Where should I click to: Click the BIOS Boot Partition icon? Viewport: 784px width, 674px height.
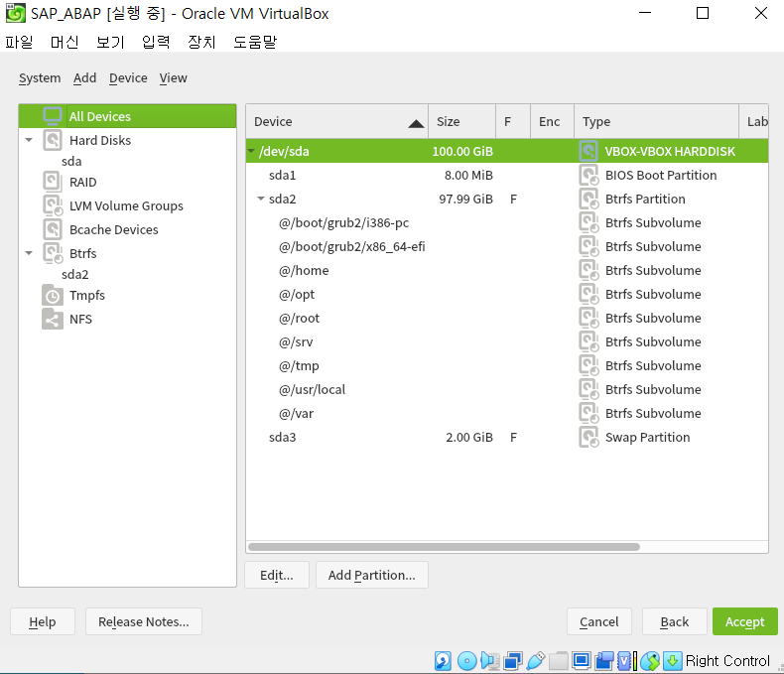(588, 175)
